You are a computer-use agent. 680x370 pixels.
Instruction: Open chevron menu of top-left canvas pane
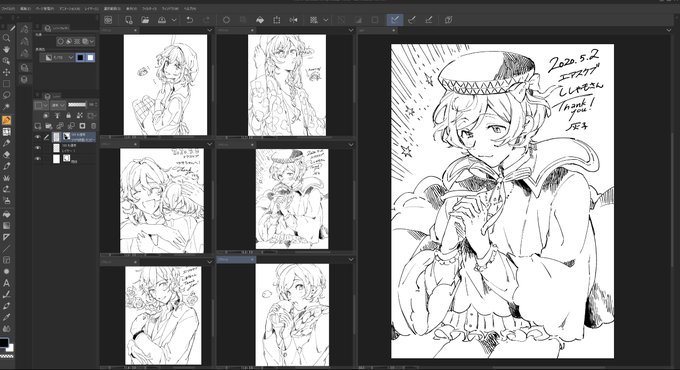[x=210, y=30]
